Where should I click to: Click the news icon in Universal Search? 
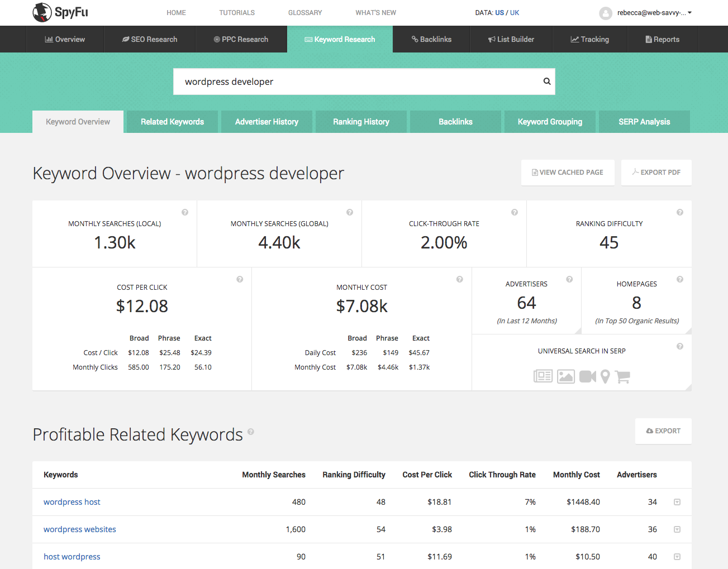[x=543, y=376]
